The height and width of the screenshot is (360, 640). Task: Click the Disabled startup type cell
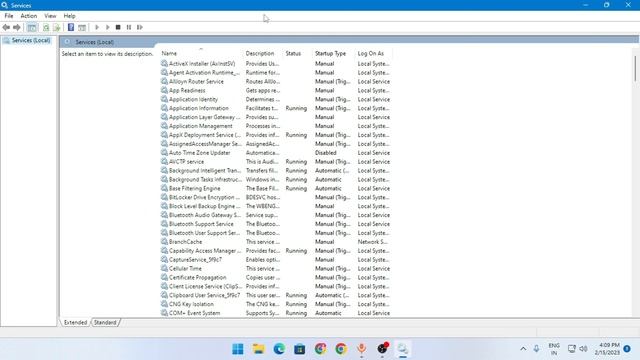[326, 153]
